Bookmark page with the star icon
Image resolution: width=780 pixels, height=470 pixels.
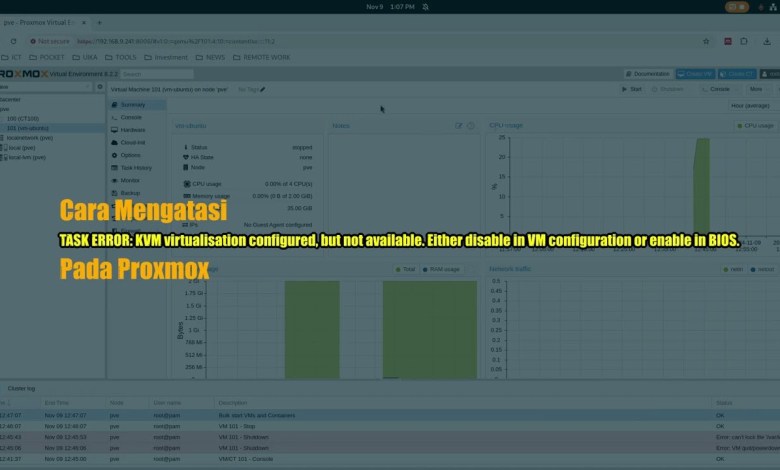click(706, 41)
